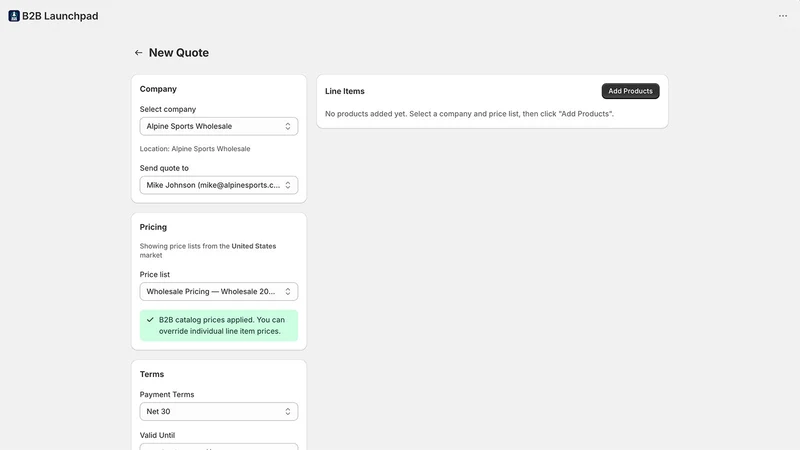Image resolution: width=800 pixels, height=450 pixels.
Task: Click the 'Payment Terms' field label
Action: pyautogui.click(x=167, y=394)
